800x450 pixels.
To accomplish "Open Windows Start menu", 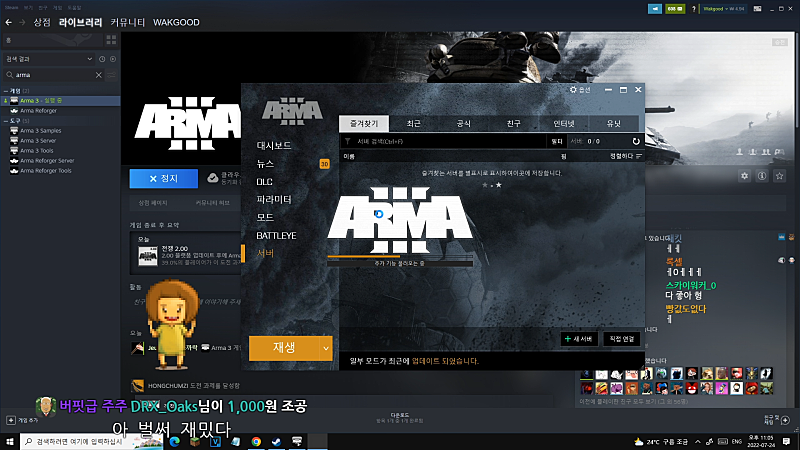I will pos(10,441).
